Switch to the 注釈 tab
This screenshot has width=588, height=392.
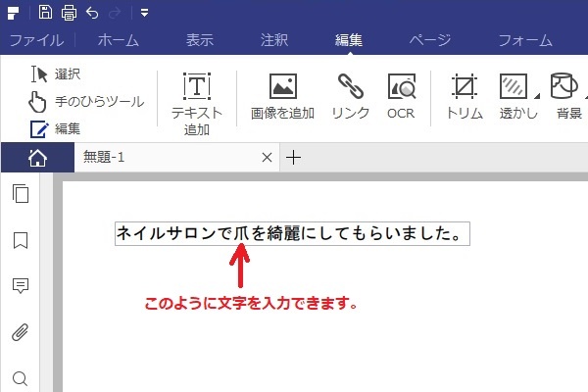274,40
